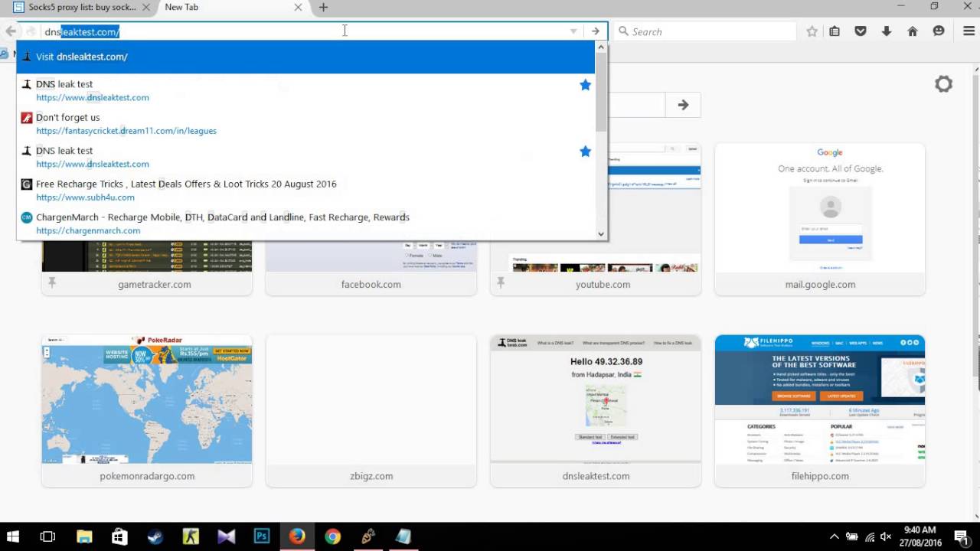Unpin the gametracker.com tile pin

pyautogui.click(x=52, y=283)
